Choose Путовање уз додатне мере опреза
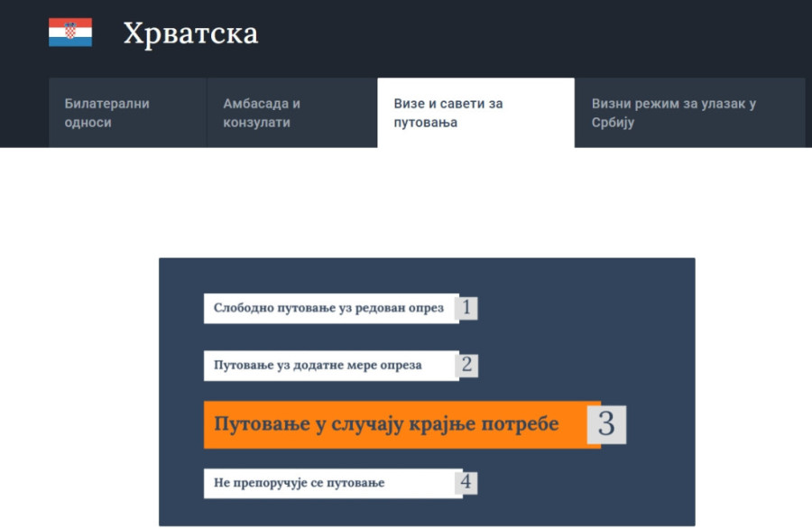This screenshot has width=812, height=529. click(329, 366)
